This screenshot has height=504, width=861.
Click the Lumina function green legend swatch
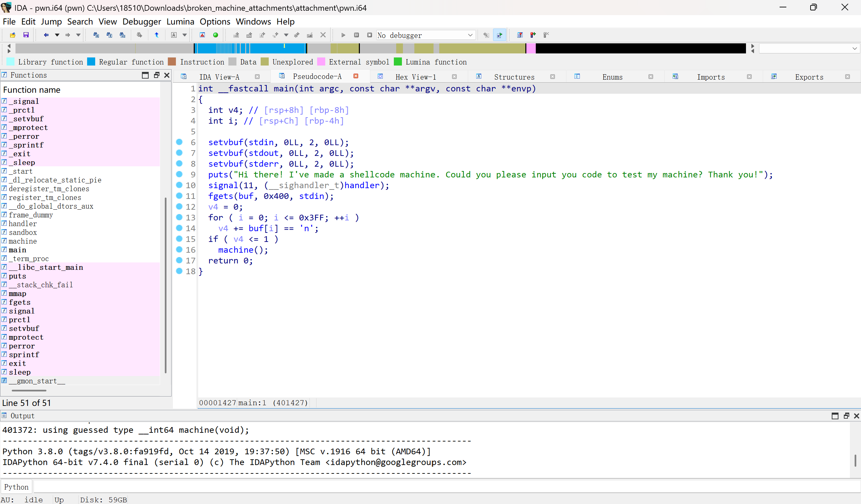pyautogui.click(x=398, y=62)
